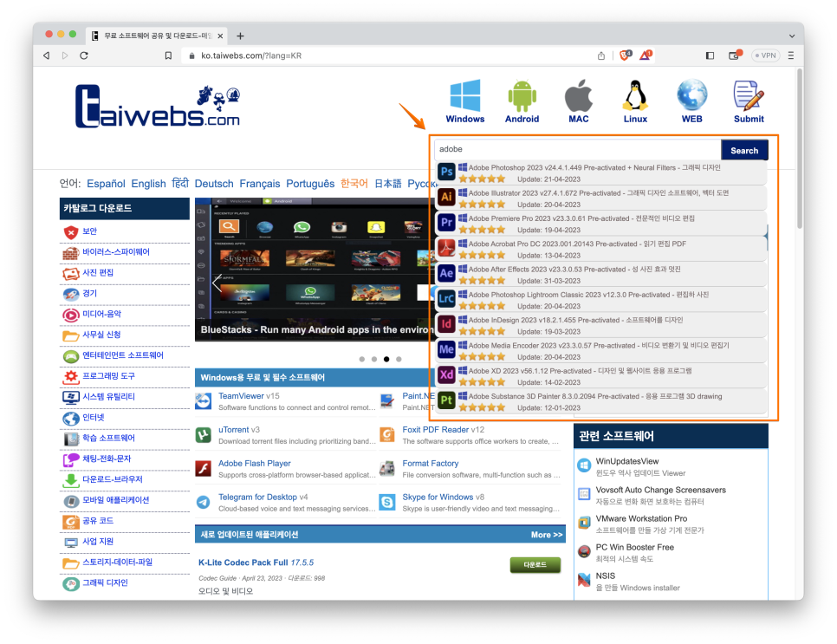Viewport: 837px width, 644px height.
Task: Click the search field containing adobe
Action: 578,150
